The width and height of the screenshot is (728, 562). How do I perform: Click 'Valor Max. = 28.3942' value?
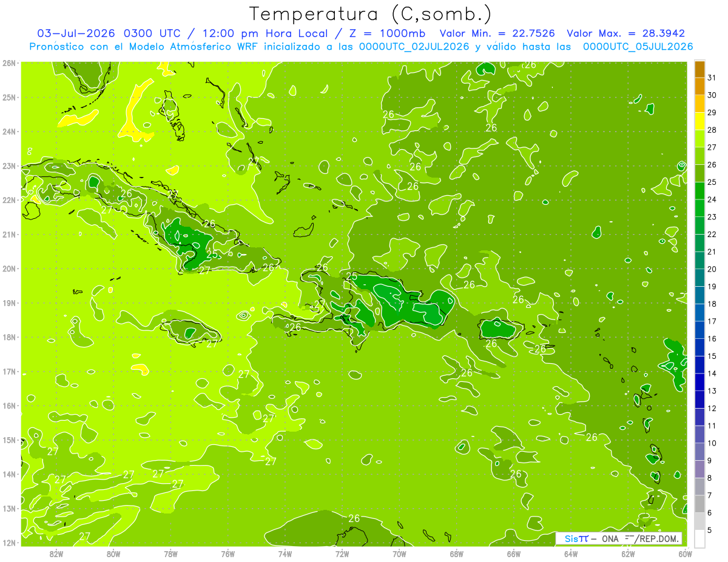626,33
